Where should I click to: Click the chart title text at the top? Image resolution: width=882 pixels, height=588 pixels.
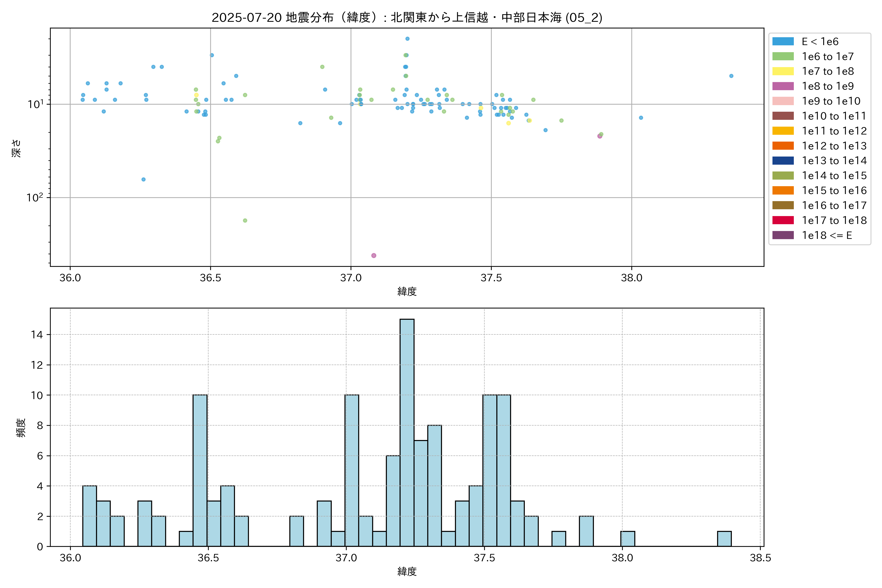coord(407,18)
